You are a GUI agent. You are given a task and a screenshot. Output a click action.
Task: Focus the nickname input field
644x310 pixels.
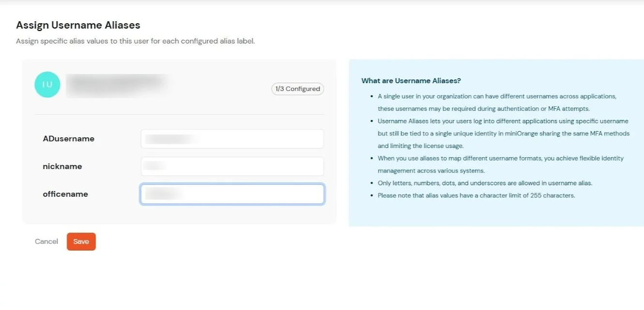(232, 166)
